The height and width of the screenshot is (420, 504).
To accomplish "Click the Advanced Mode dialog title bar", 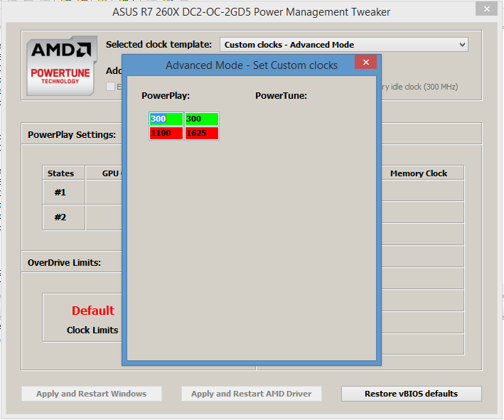I will [252, 65].
